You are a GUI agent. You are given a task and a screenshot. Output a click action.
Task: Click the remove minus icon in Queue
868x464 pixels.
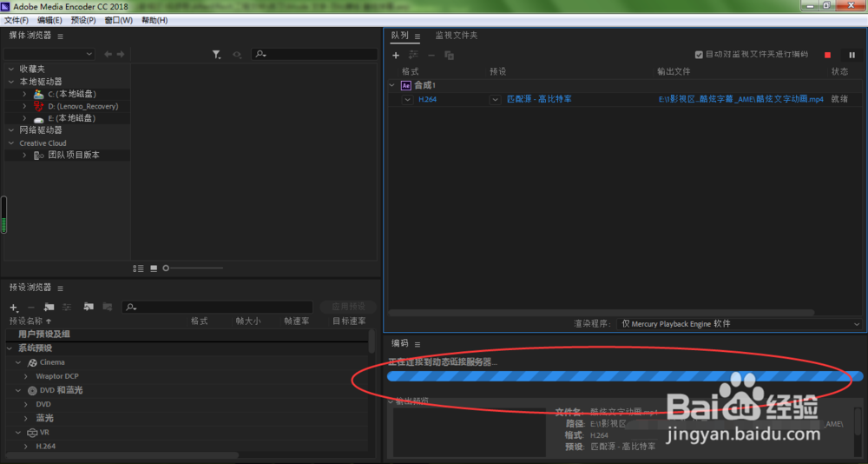431,55
